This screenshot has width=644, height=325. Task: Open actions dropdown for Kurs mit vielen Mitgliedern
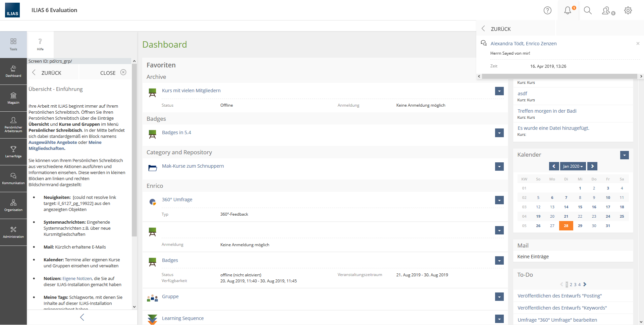click(x=499, y=91)
